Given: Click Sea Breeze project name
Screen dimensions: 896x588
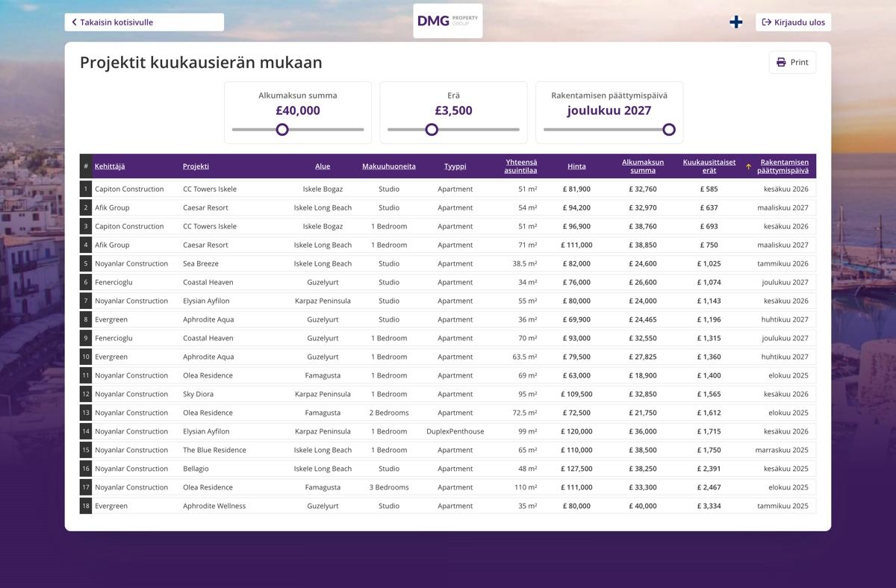Looking at the screenshot, I should point(201,263).
